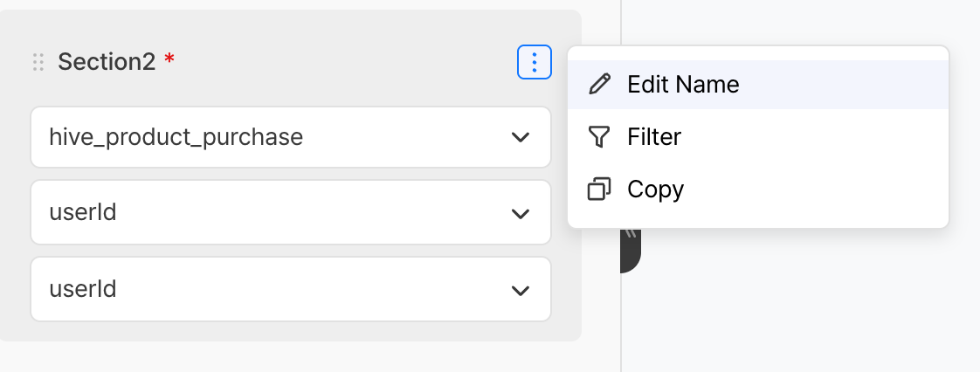Click the chevron arrow on hive_product_purchase field

click(521, 137)
